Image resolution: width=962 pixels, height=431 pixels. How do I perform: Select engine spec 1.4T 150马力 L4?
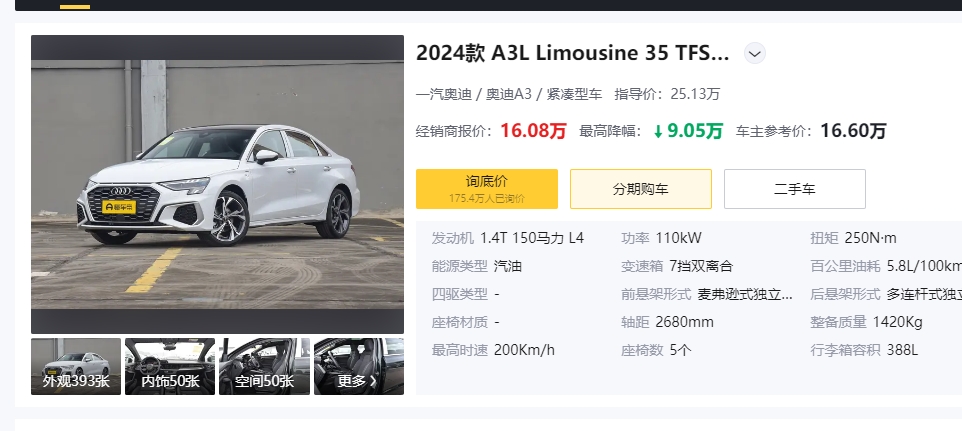tap(532, 238)
